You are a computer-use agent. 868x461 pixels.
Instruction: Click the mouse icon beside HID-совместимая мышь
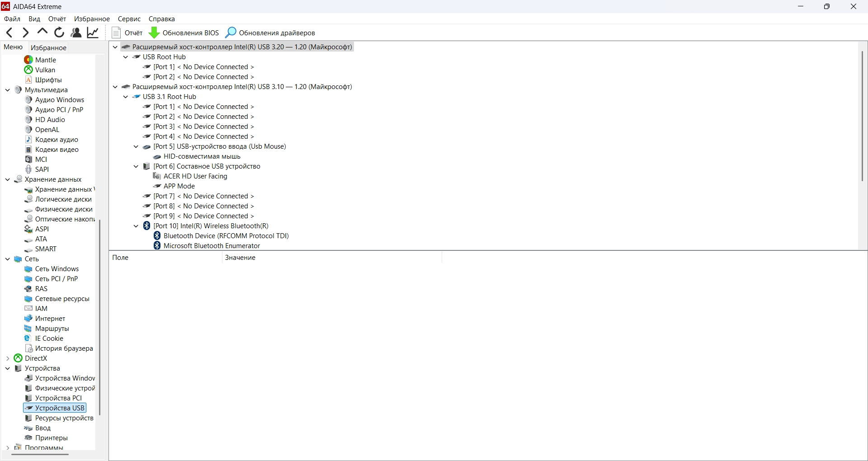tap(157, 156)
